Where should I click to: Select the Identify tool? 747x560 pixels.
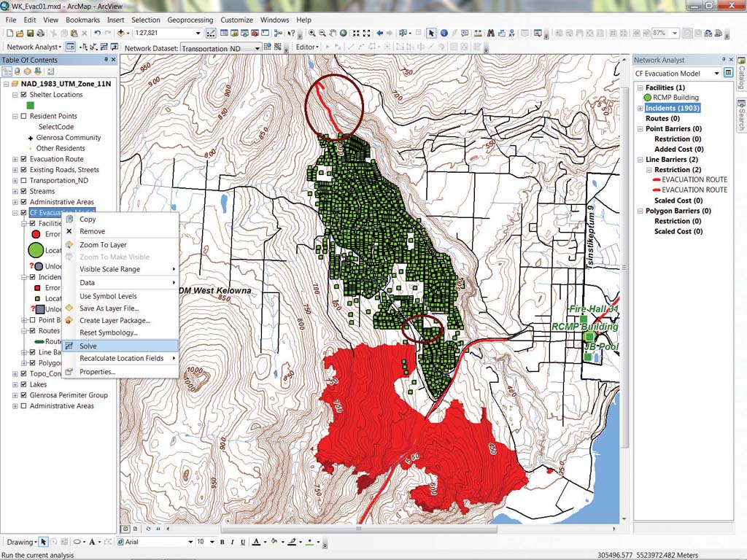(x=444, y=33)
